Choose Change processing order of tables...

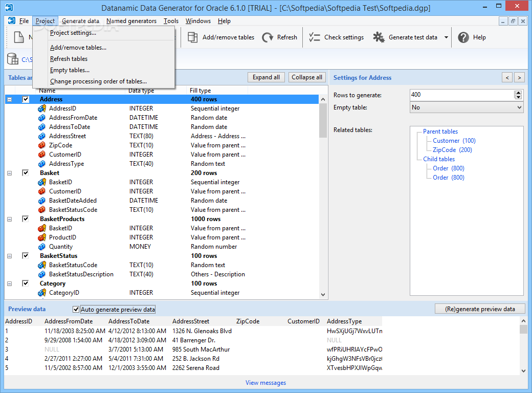coord(98,81)
